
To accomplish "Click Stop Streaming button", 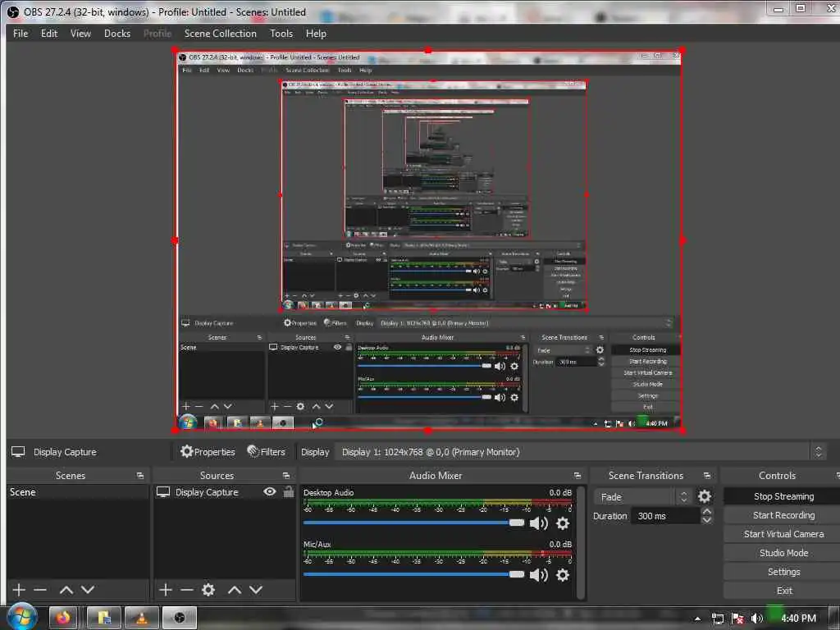I will tap(783, 496).
